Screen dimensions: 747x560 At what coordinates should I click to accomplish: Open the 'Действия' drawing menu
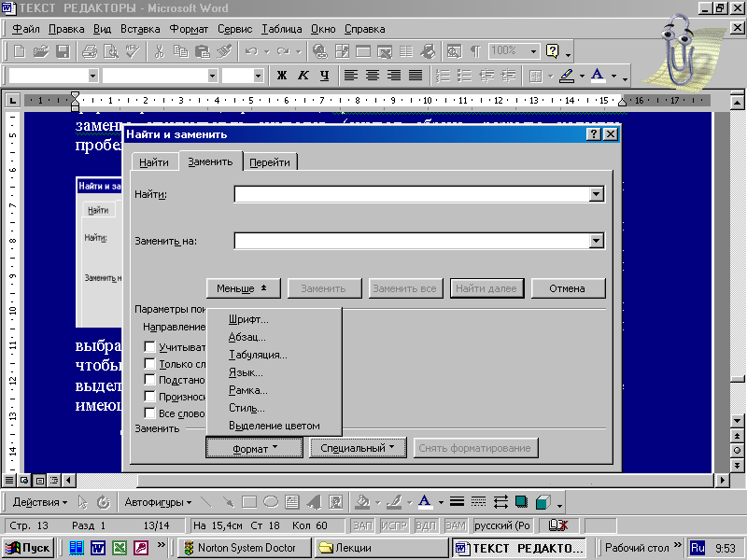40,502
